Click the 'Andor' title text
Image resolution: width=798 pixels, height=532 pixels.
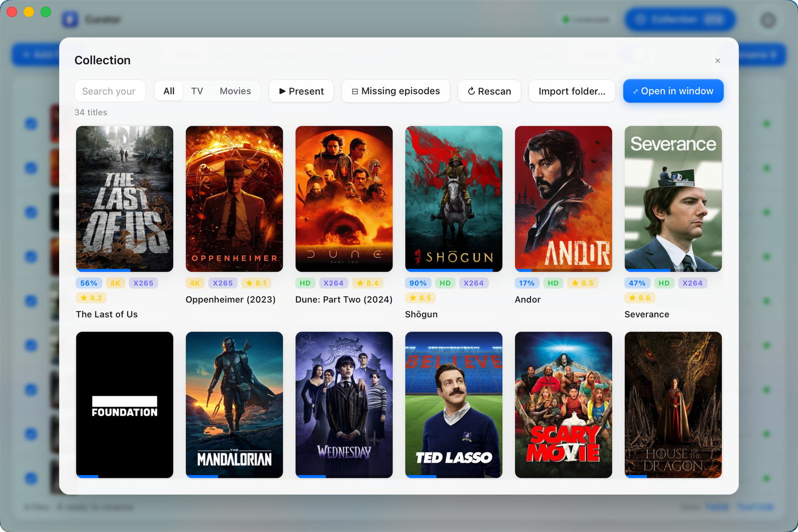[528, 300]
